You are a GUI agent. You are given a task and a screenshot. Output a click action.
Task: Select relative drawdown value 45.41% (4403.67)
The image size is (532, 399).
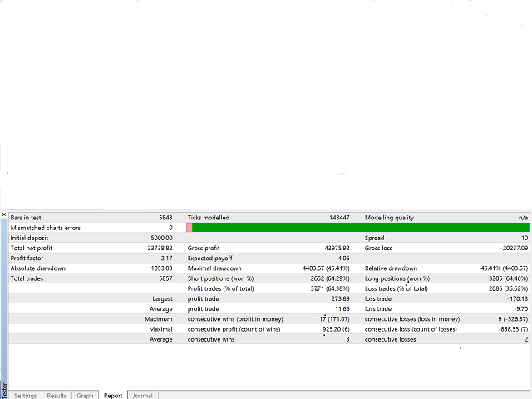tap(505, 268)
